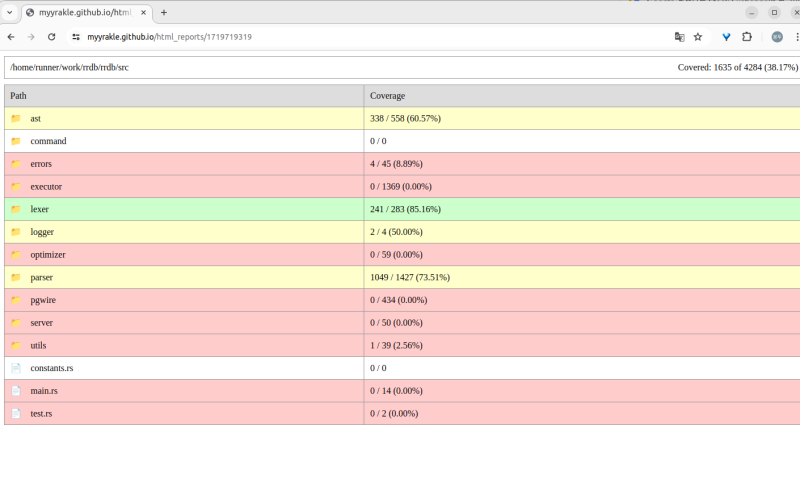Open the parser folder link
The image size is (800, 488).
click(x=41, y=277)
